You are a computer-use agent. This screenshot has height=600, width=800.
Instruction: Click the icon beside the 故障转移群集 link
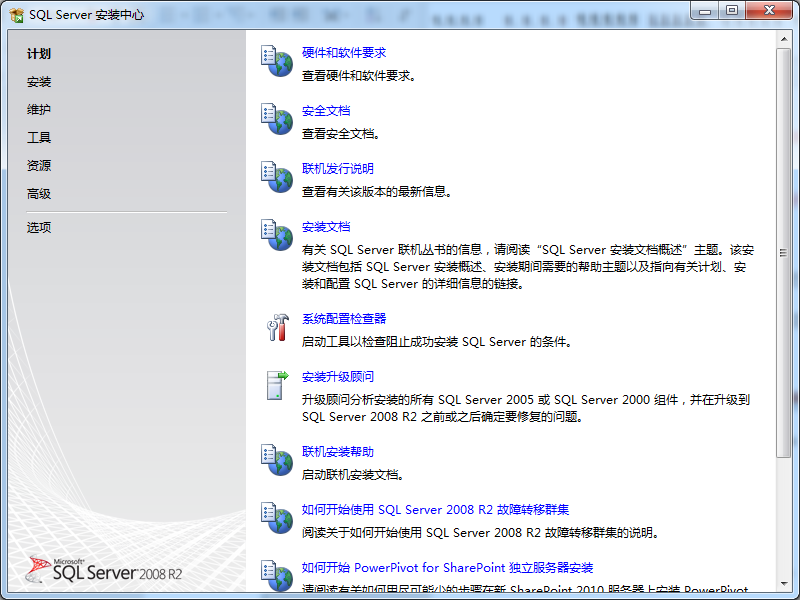click(277, 518)
